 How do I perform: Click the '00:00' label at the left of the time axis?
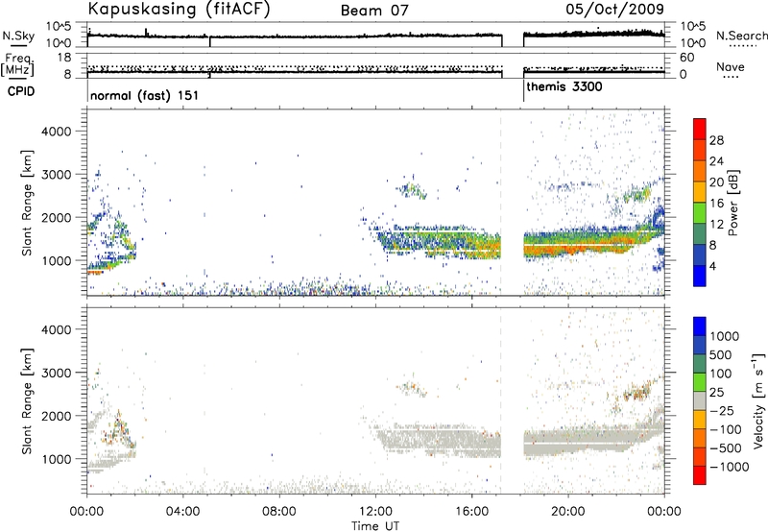tap(87, 512)
